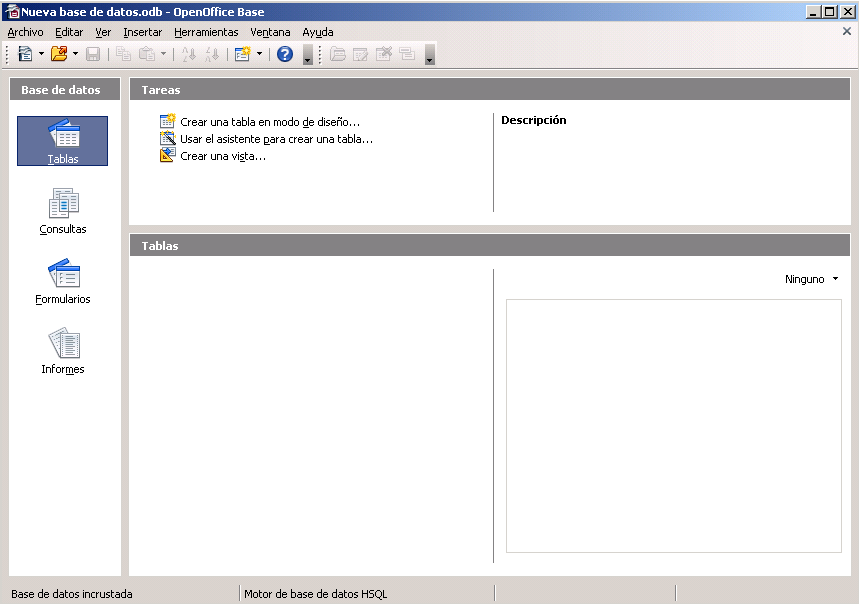Click the Base application icon in title bar
859x604 pixels.
click(x=12, y=11)
